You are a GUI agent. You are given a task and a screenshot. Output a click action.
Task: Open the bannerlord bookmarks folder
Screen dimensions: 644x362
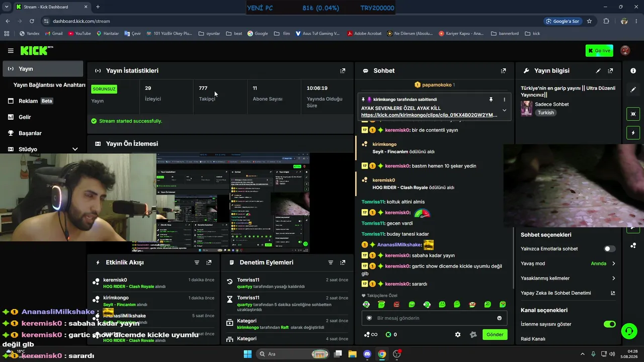(504, 34)
